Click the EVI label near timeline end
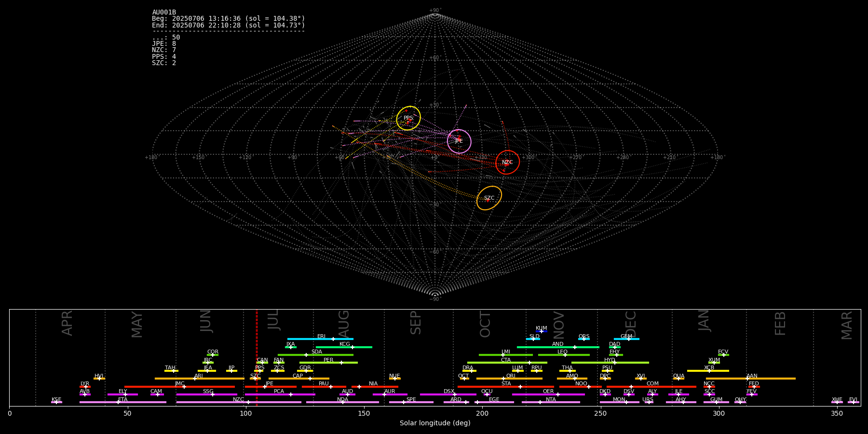Image resolution: width=868 pixels, height=434 pixels. (853, 400)
